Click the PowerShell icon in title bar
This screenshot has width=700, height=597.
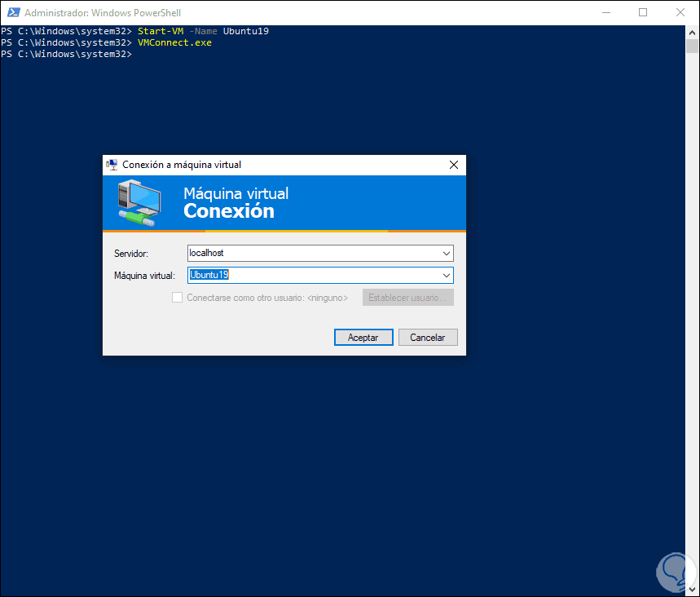[13, 12]
